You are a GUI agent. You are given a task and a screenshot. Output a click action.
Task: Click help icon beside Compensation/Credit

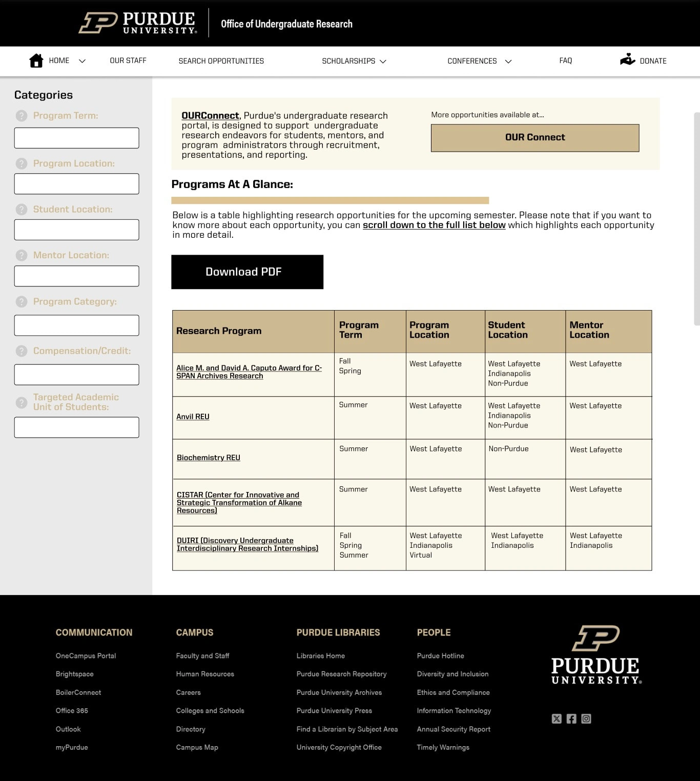[x=22, y=351]
